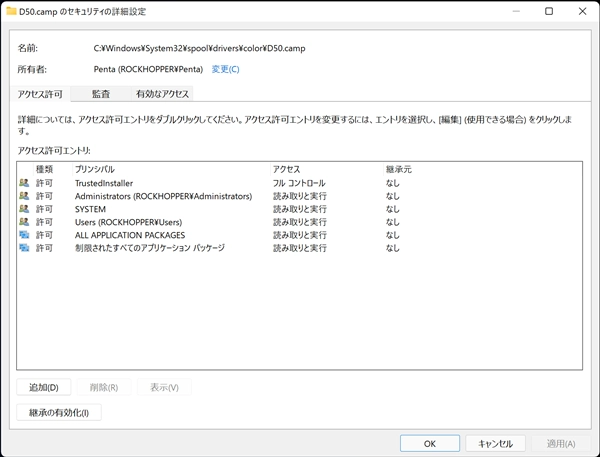Select the 制限されたすべてのアプリケーション パッケージ entry
Image resolution: width=600 pixels, height=457 pixels.
pos(299,248)
